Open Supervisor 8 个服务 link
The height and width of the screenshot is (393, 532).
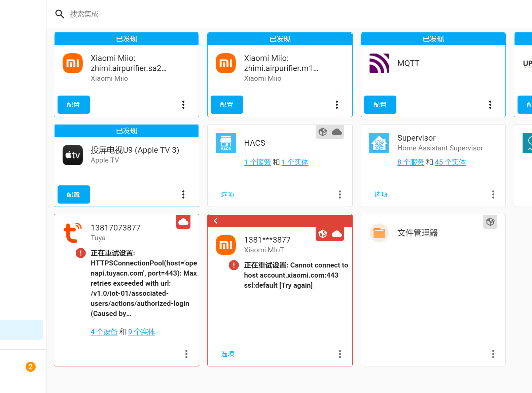(x=411, y=162)
